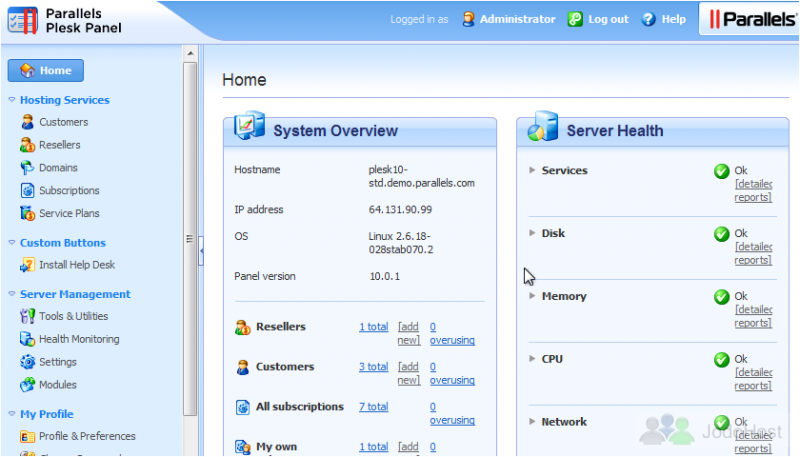This screenshot has height=457, width=800.
Task: Click the Tools & Utilities icon
Action: (28, 316)
